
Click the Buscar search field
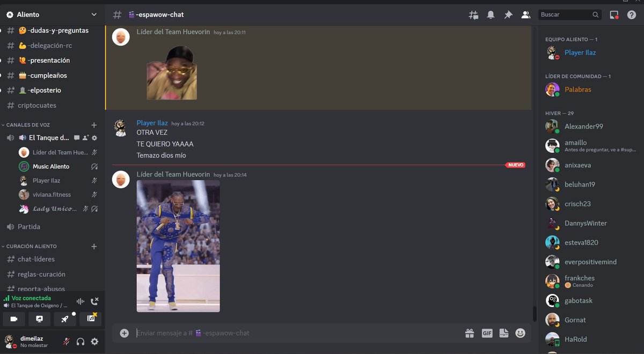(569, 14)
